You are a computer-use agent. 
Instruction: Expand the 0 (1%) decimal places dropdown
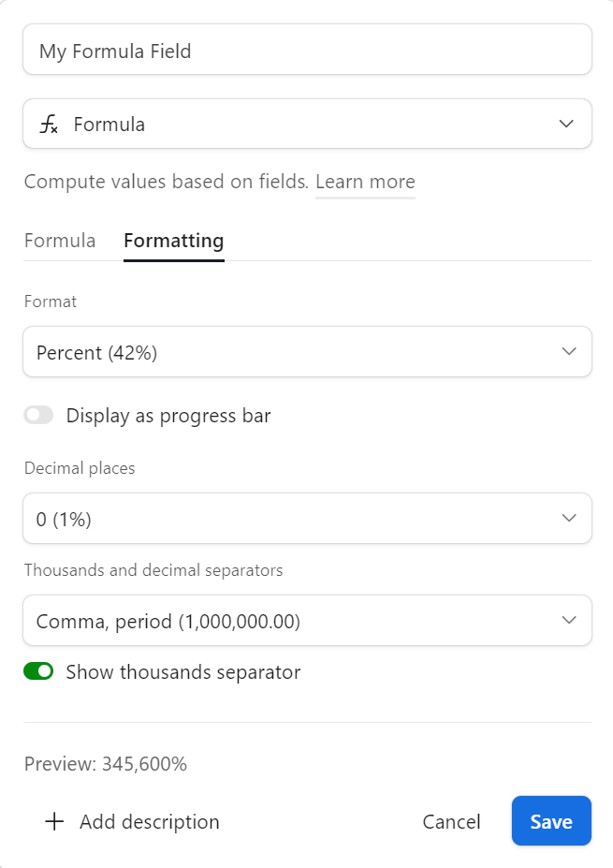[307, 519]
